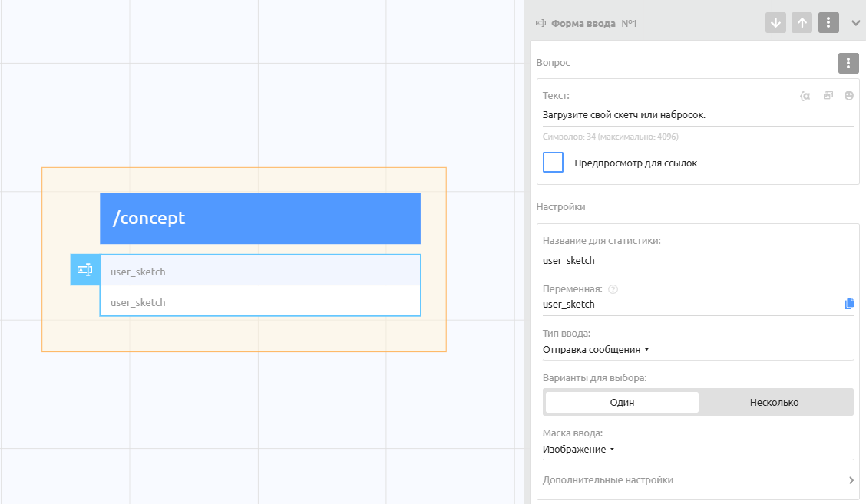Select the Один choice option
The width and height of the screenshot is (866, 504).
tap(622, 403)
